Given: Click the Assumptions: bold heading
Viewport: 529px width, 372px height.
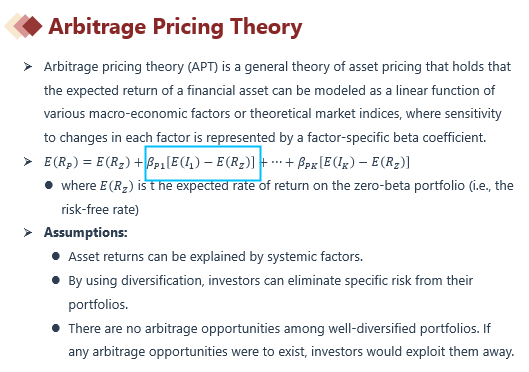Looking at the screenshot, I should (86, 232).
